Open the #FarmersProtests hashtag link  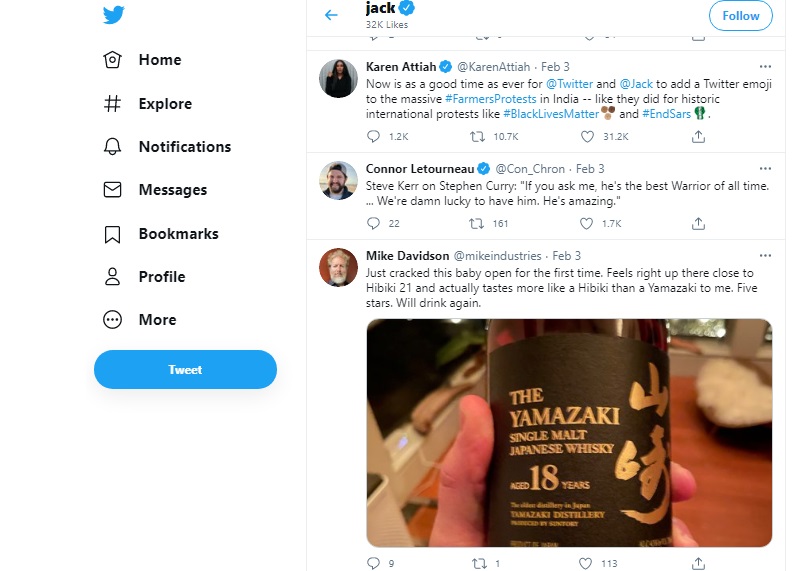490,99
